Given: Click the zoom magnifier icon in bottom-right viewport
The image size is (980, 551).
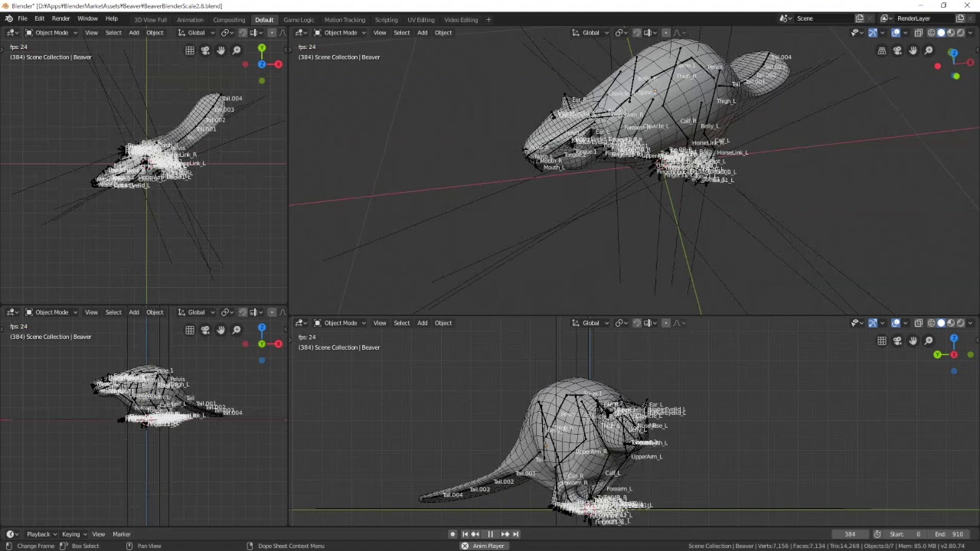Looking at the screenshot, I should click(x=929, y=341).
